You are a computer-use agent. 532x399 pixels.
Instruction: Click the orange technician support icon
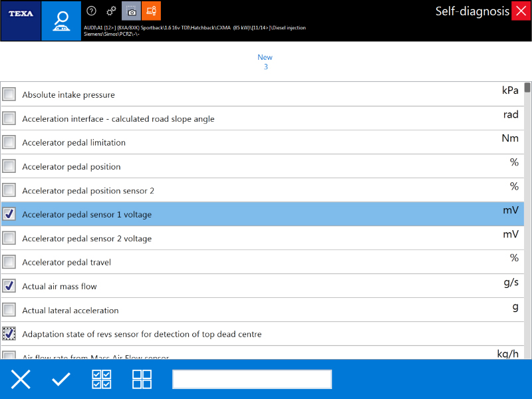(x=152, y=11)
